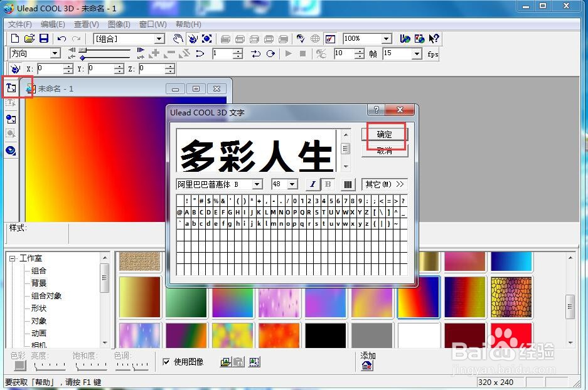This screenshot has width=588, height=390.
Task: Open a file using the folder icon
Action: [x=29, y=38]
